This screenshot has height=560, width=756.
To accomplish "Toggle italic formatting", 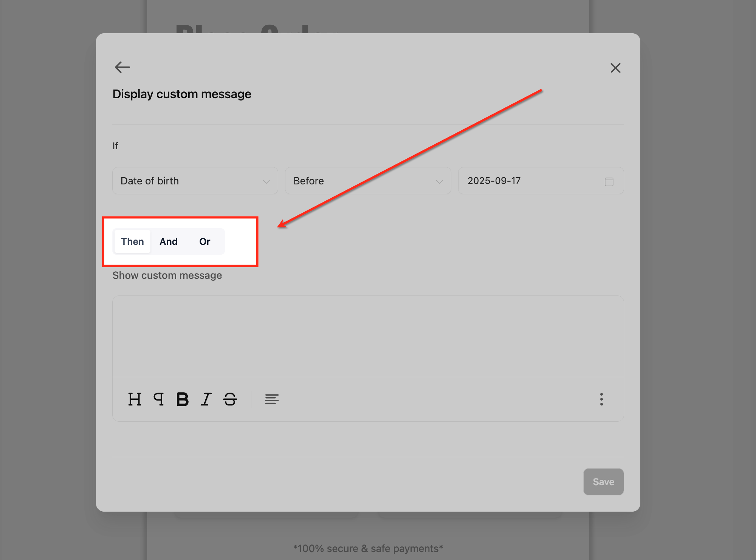I will coord(206,399).
